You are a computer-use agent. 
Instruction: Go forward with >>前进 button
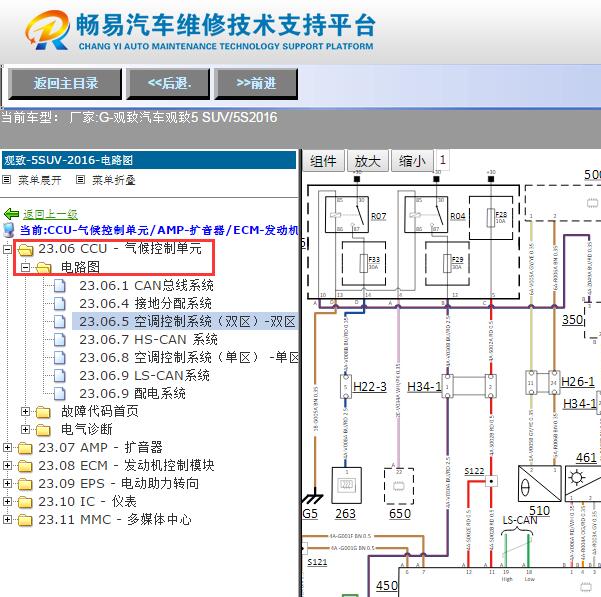pyautogui.click(x=256, y=84)
